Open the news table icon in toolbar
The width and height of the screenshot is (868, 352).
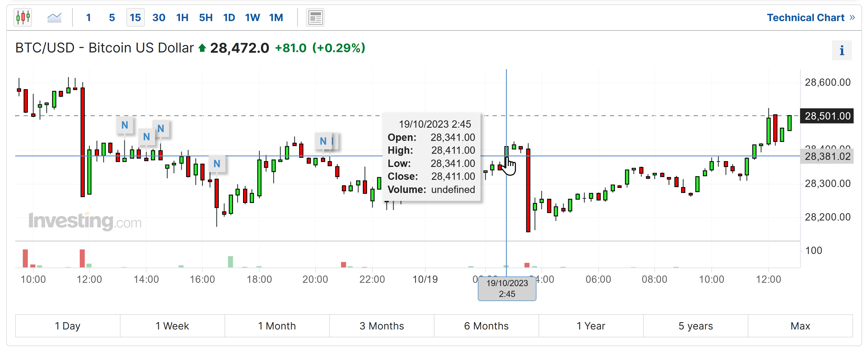[x=315, y=17]
